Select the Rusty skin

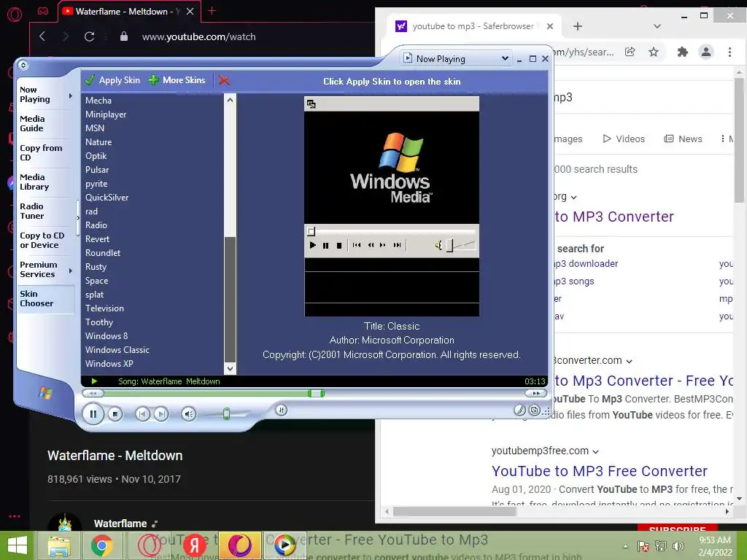coord(96,267)
